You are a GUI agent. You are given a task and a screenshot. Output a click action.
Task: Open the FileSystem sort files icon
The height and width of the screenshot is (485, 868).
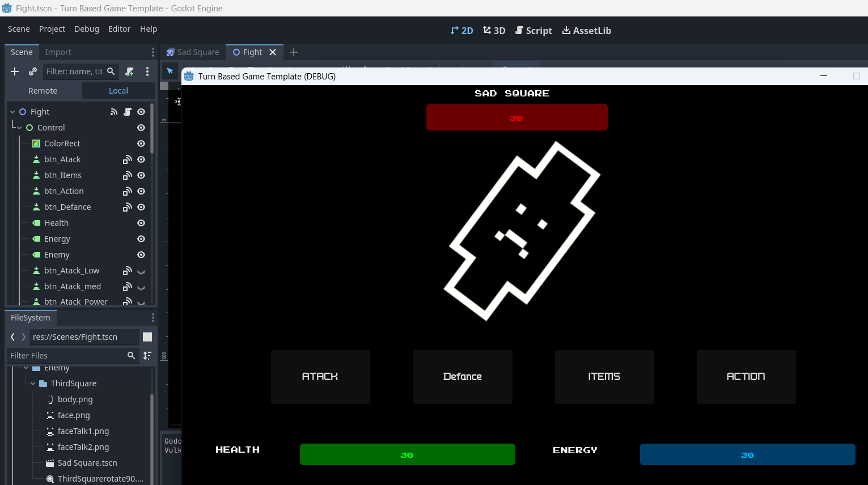click(x=147, y=356)
